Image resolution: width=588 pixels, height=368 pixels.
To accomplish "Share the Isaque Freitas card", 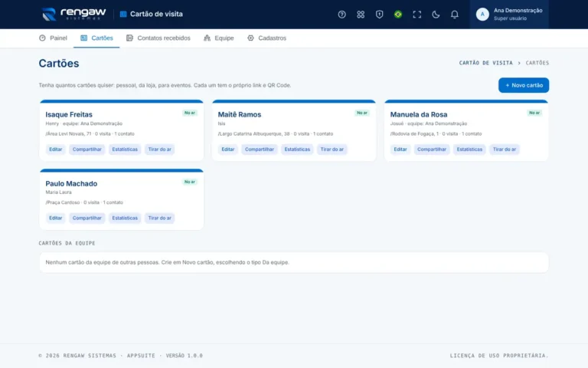I will 87,149.
